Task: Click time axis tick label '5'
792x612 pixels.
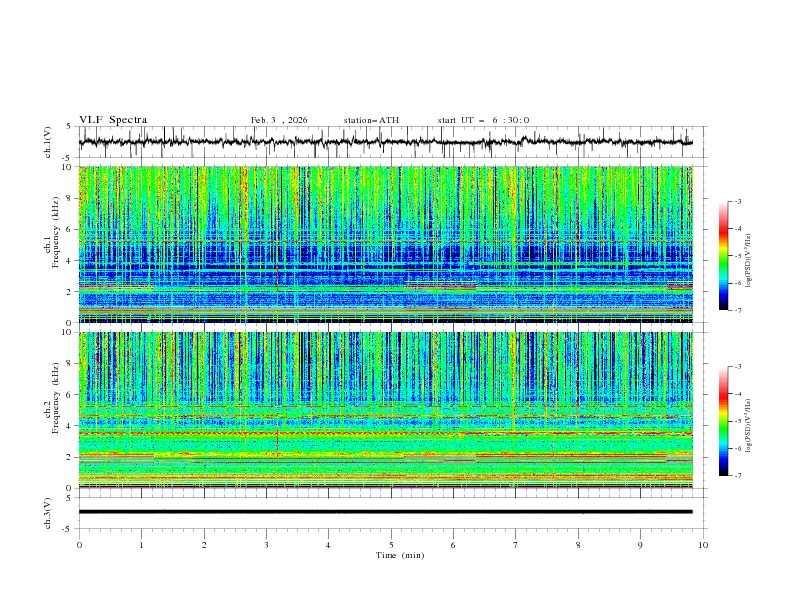Action: 391,545
